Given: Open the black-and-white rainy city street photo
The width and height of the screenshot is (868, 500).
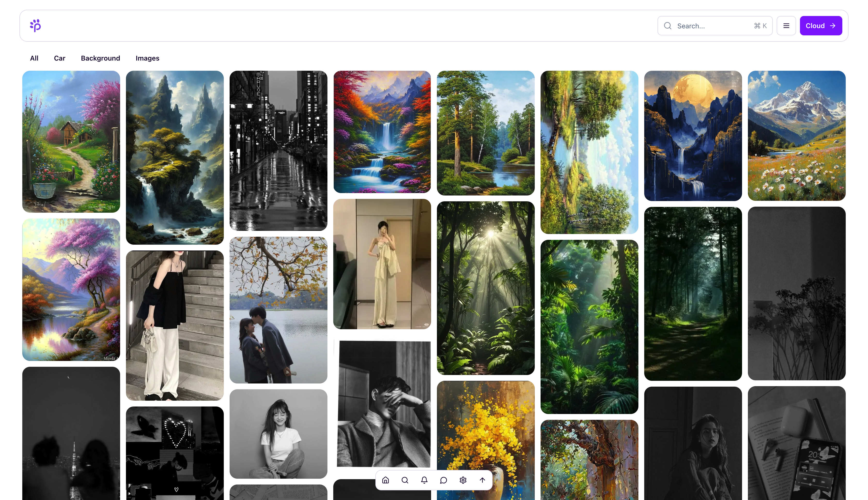Looking at the screenshot, I should click(278, 150).
